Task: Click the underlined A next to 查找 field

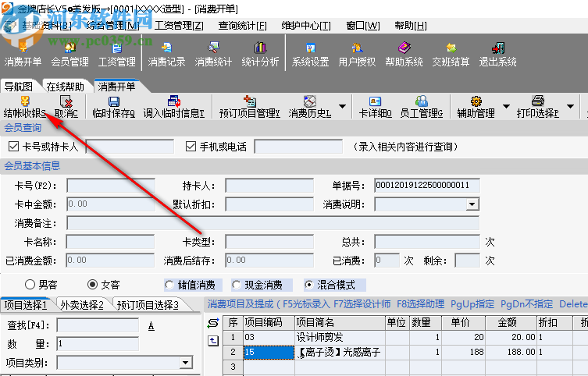Action: pos(151,326)
